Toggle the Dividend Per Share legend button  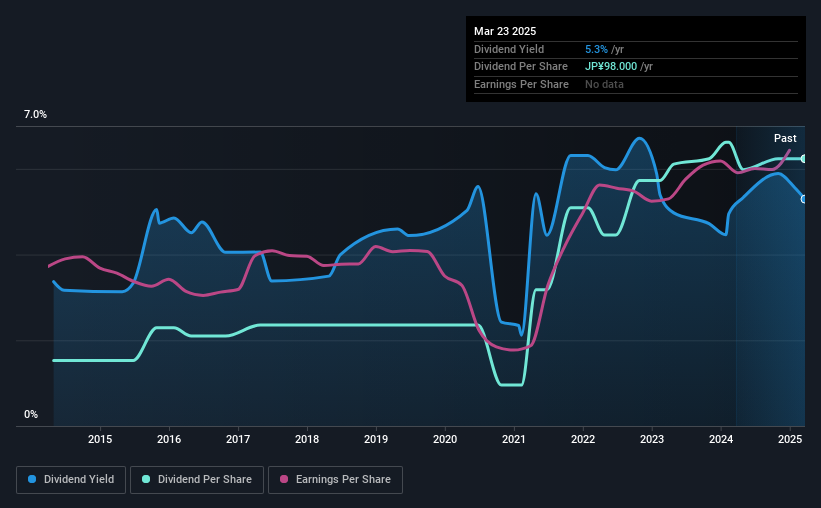click(x=197, y=480)
